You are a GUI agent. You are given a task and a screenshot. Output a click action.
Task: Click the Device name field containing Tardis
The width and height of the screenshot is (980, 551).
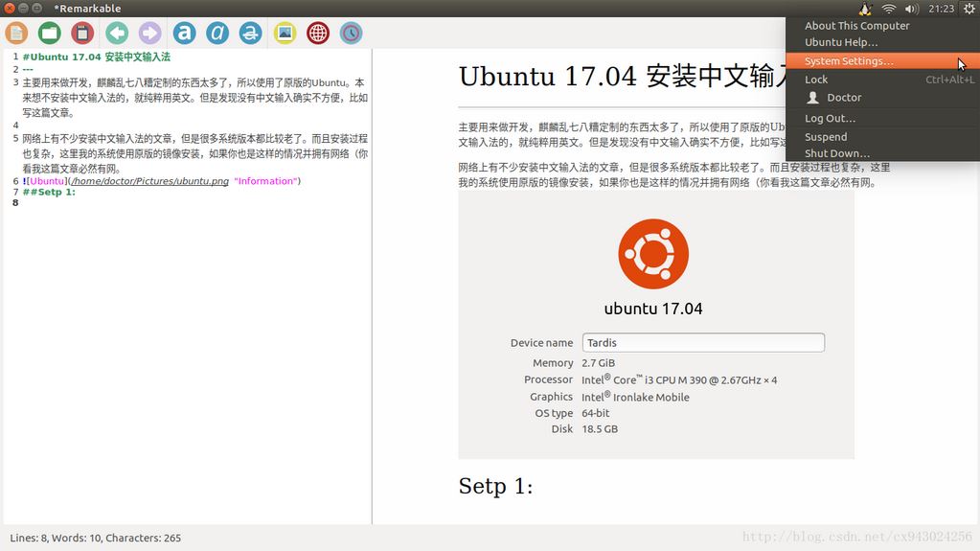[x=703, y=343]
